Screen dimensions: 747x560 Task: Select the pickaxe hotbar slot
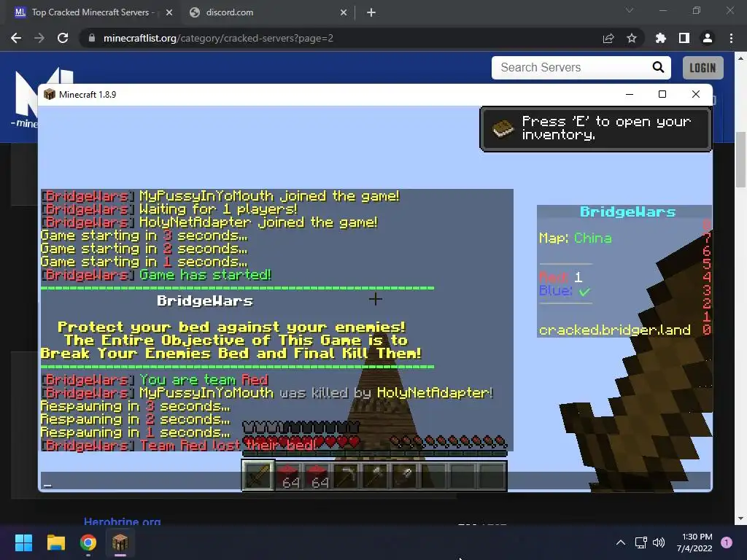[347, 475]
